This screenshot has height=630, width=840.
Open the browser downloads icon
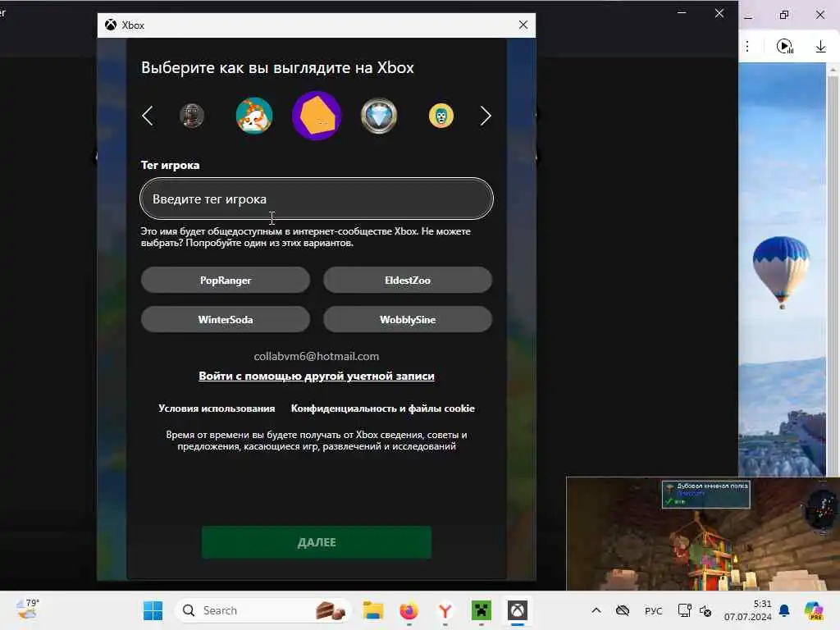coord(820,47)
